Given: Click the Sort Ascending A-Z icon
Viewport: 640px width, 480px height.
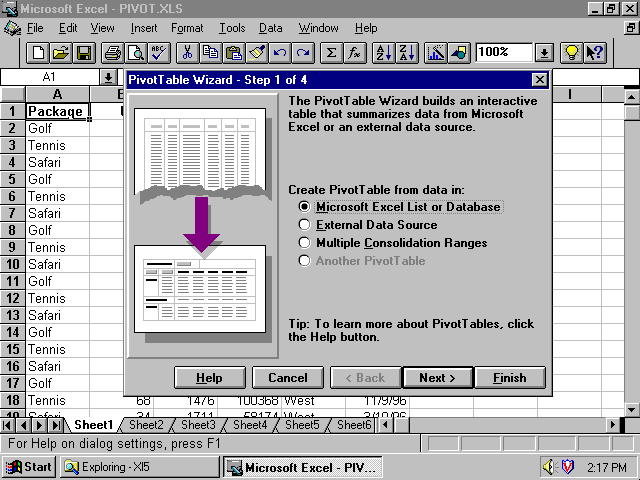Looking at the screenshot, I should (x=384, y=53).
